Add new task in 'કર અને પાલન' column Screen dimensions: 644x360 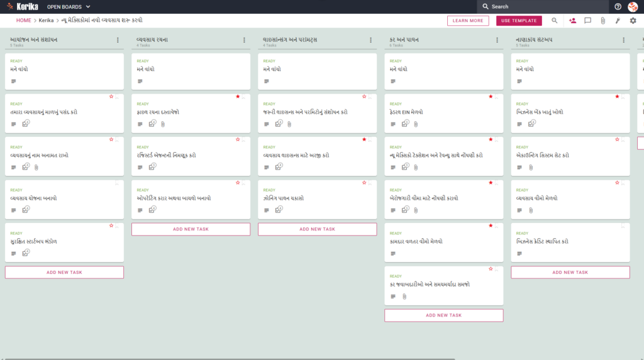pyautogui.click(x=444, y=315)
